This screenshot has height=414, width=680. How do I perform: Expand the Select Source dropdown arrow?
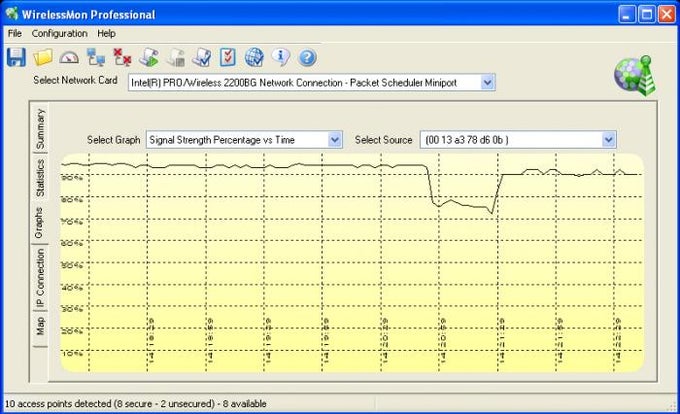click(608, 140)
